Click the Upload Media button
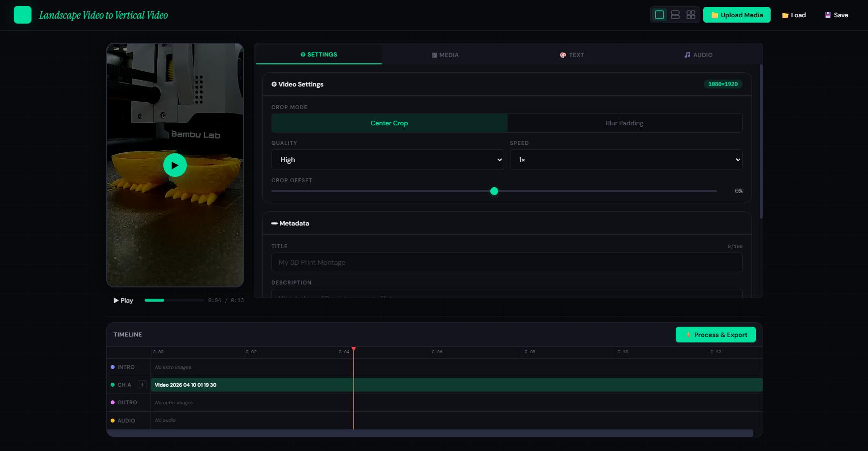Screen dimensions: 868x451 coord(737,15)
